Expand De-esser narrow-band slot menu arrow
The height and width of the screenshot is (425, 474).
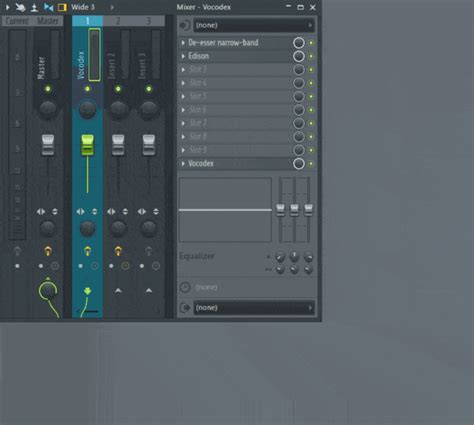coord(183,43)
